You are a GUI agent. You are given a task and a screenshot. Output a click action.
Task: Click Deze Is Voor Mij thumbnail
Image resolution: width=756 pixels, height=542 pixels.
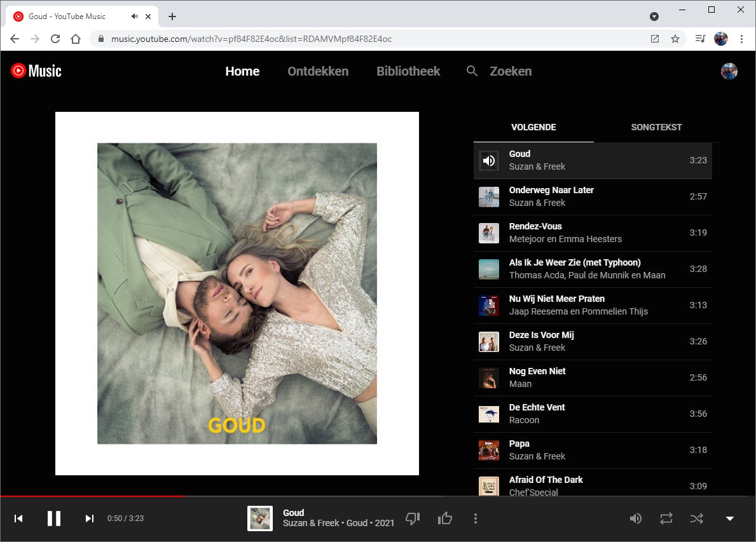tap(488, 342)
